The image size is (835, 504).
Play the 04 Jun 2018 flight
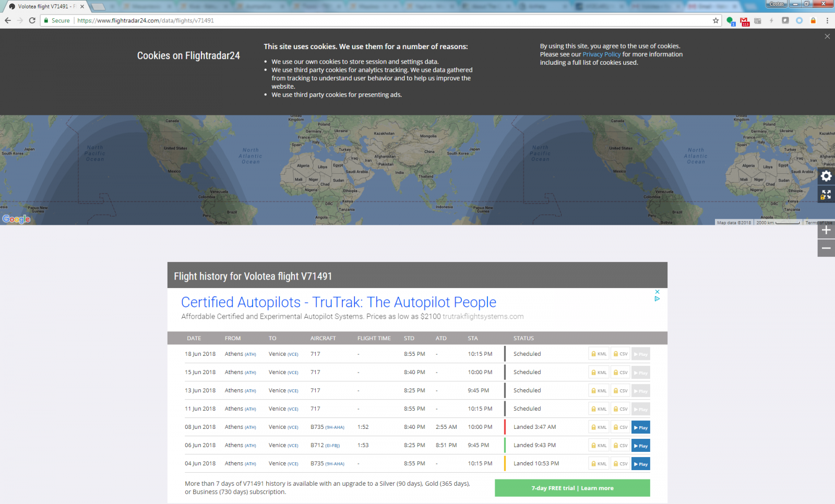641,464
